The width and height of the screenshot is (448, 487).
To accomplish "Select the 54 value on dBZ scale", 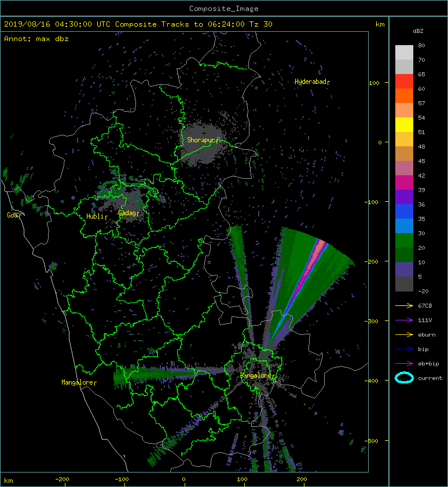I will 421,118.
